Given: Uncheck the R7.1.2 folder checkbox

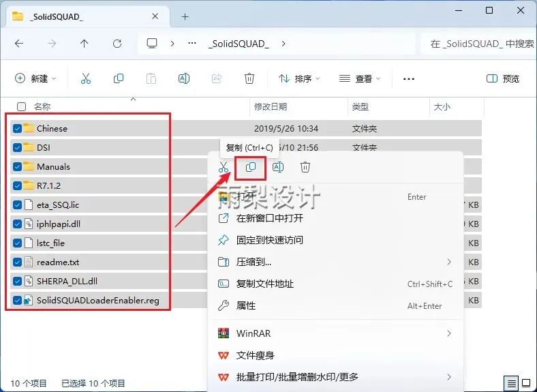Looking at the screenshot, I should pos(17,185).
